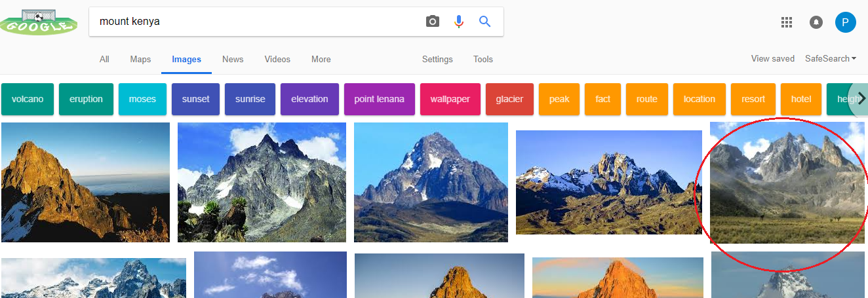Select the wallpaper chip
The height and width of the screenshot is (298, 868).
[450, 99]
